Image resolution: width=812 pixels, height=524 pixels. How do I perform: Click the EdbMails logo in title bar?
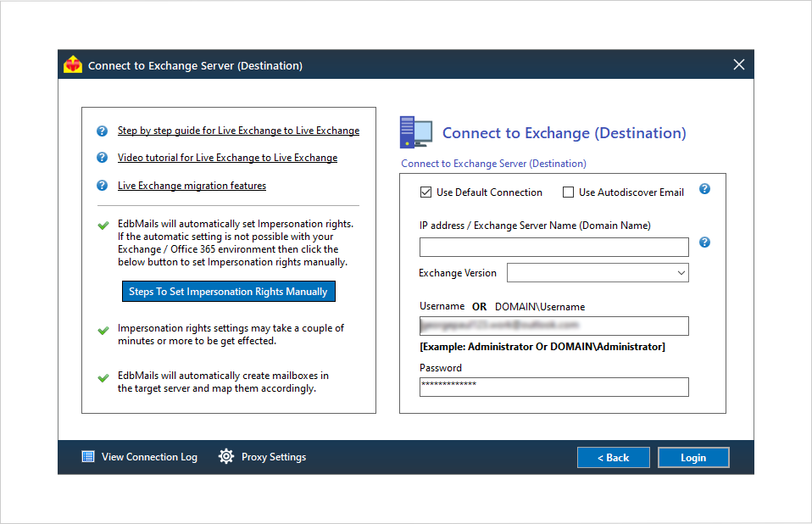pyautogui.click(x=73, y=64)
